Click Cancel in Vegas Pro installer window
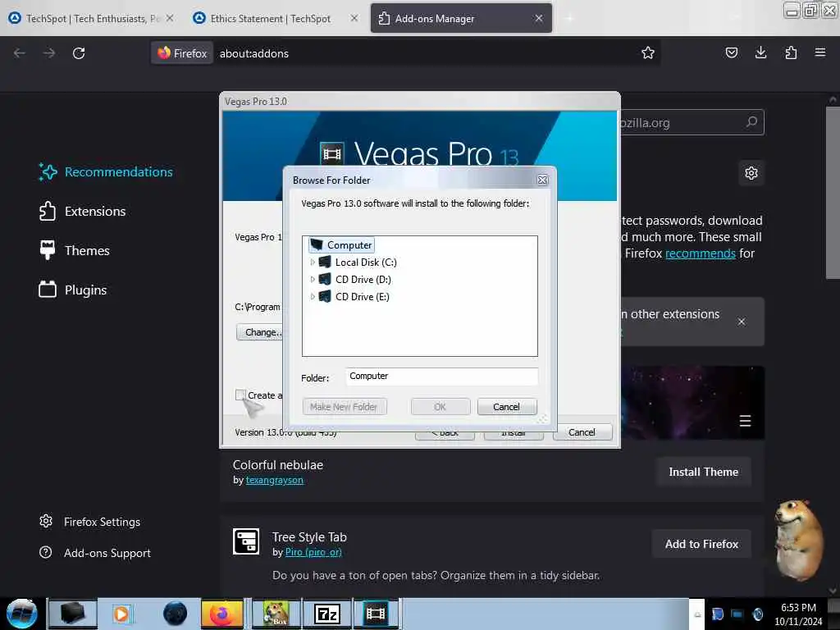The image size is (840, 630). pyautogui.click(x=582, y=432)
